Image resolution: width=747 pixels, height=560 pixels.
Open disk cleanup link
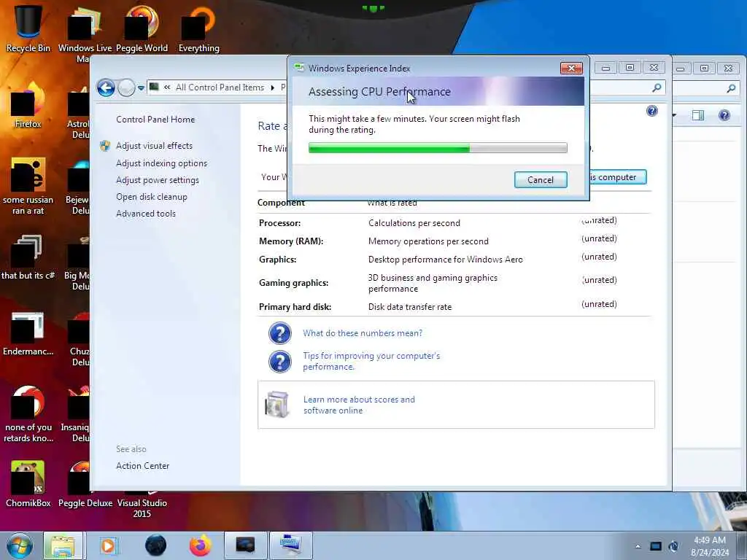tap(152, 197)
